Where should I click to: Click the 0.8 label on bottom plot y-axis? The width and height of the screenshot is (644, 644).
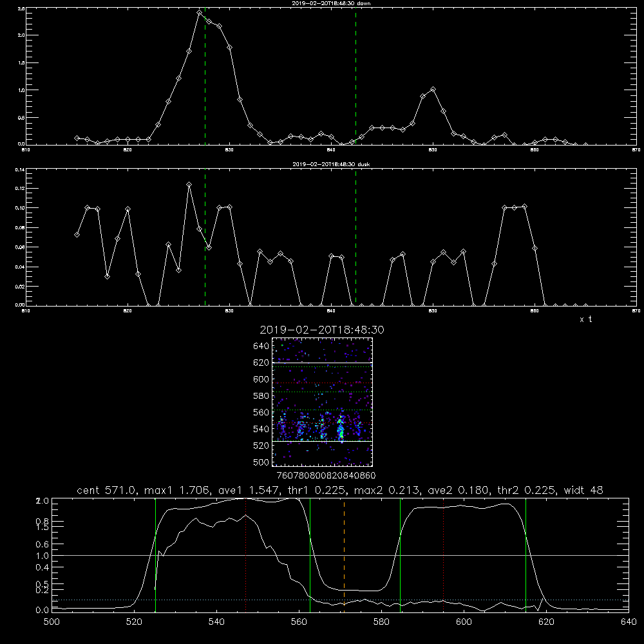pyautogui.click(x=43, y=521)
